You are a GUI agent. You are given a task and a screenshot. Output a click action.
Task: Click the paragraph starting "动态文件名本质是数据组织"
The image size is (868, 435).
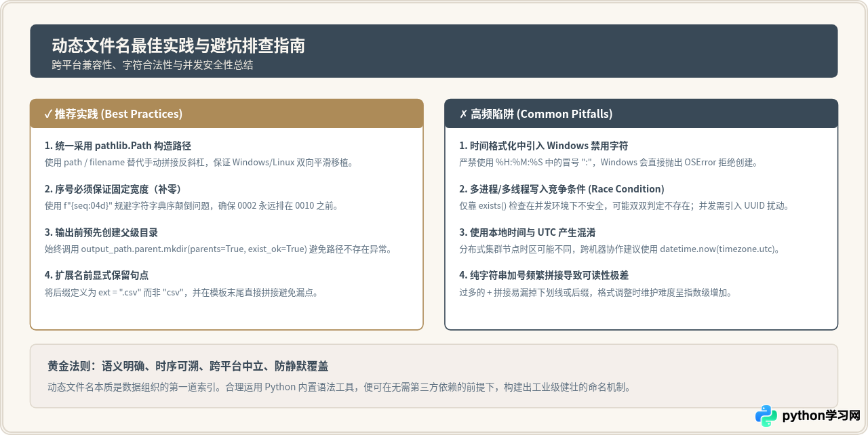[x=339, y=388]
